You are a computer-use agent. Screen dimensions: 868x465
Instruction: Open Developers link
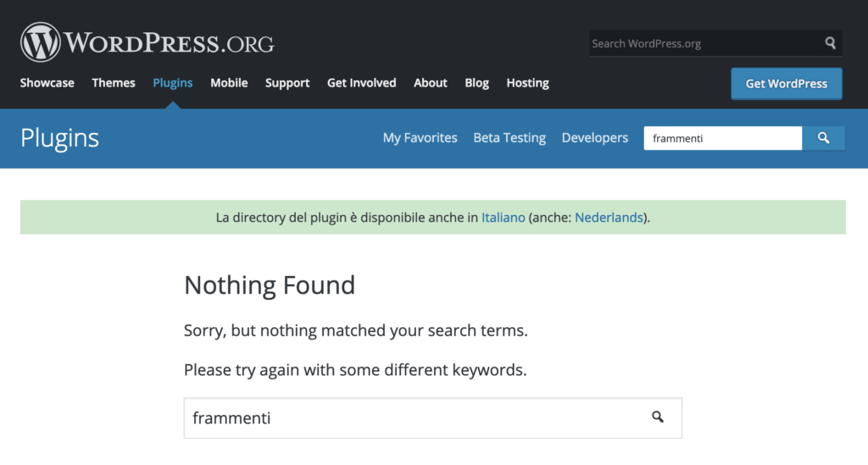(x=594, y=138)
